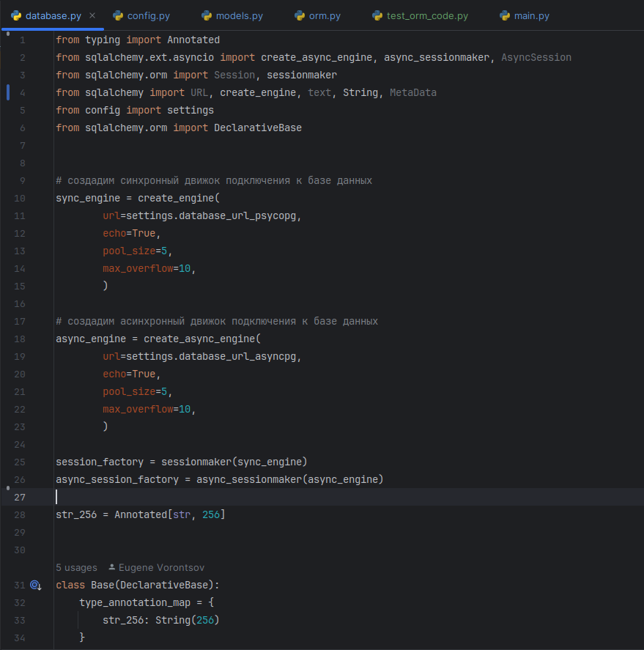This screenshot has width=644, height=650.
Task: Click the blue change marker beside line 4
Action: point(8,92)
